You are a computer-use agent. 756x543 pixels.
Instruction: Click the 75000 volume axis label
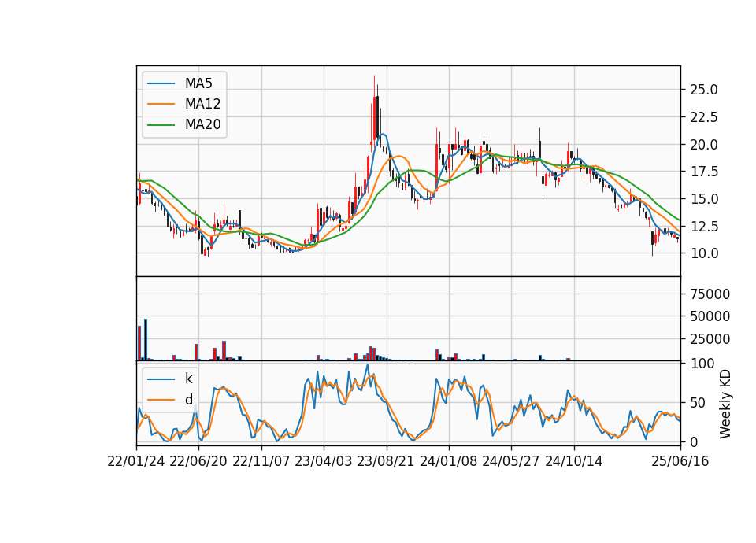pos(710,294)
